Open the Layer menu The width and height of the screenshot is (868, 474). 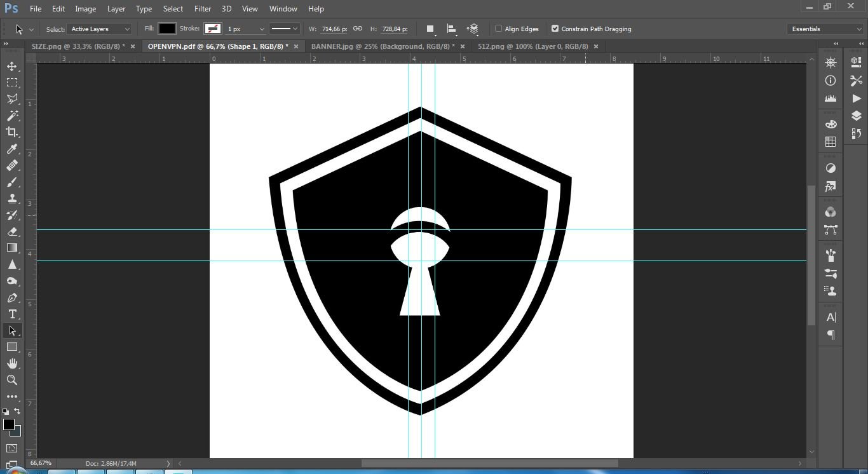(x=116, y=9)
